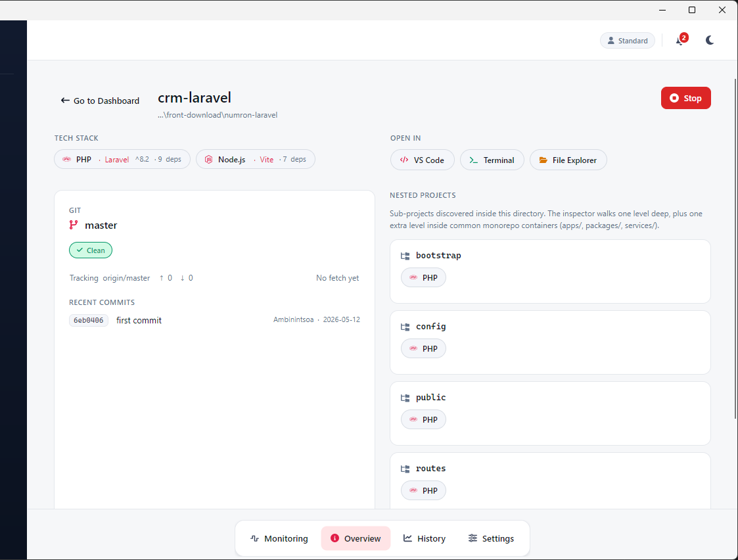Click the History chart icon

[x=407, y=538]
